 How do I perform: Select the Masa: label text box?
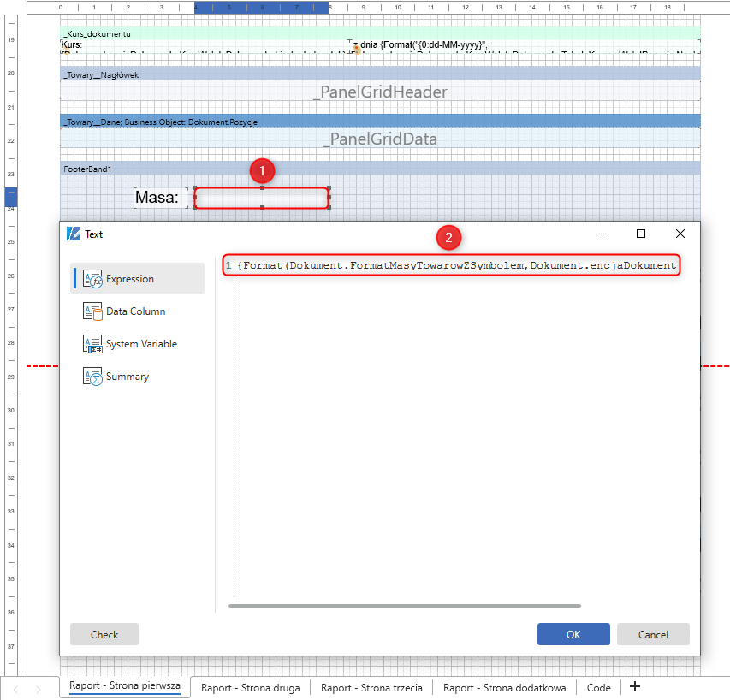point(161,198)
